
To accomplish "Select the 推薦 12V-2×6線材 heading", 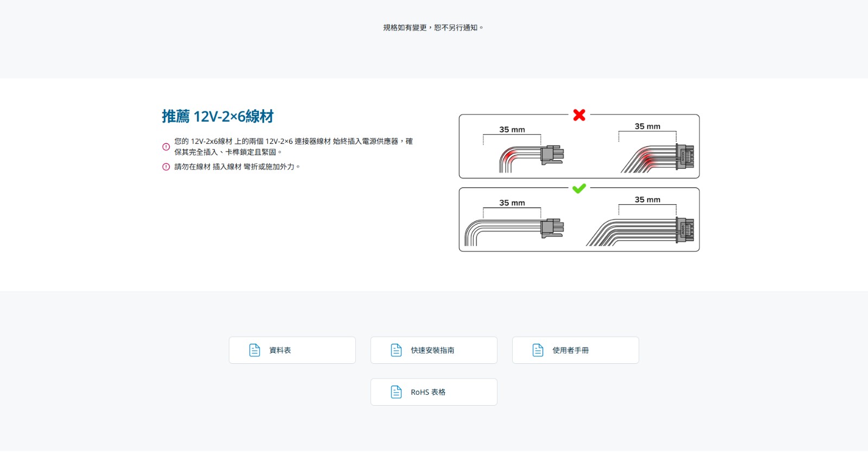I will 218,116.
